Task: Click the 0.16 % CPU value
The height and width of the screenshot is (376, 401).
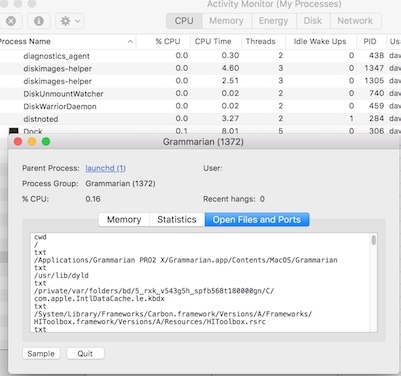Action: tap(93, 199)
